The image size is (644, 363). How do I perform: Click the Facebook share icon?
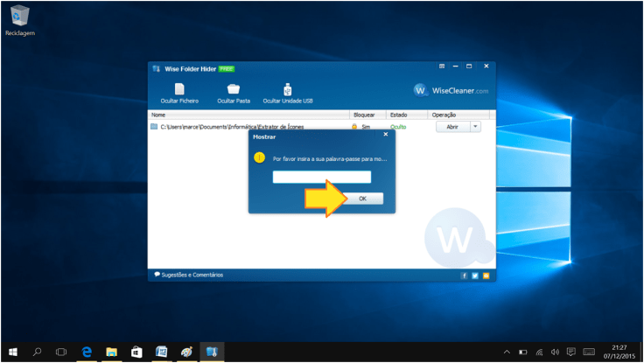464,275
